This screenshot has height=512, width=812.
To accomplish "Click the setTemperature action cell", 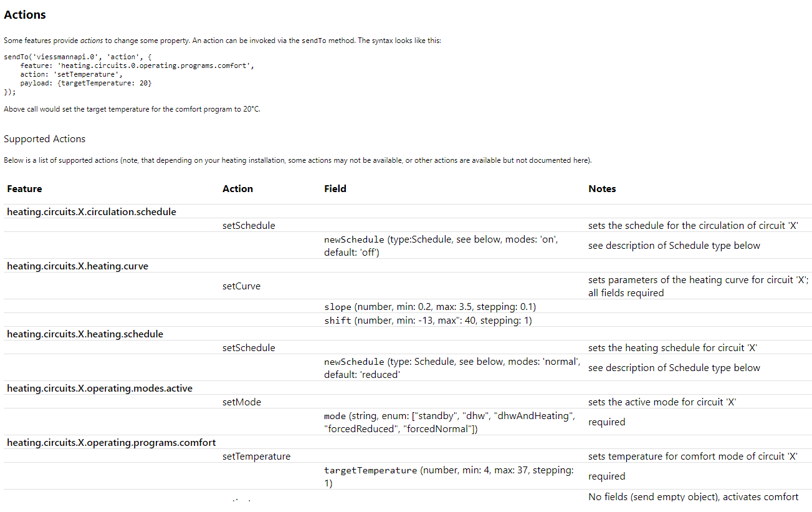I will pyautogui.click(x=256, y=456).
